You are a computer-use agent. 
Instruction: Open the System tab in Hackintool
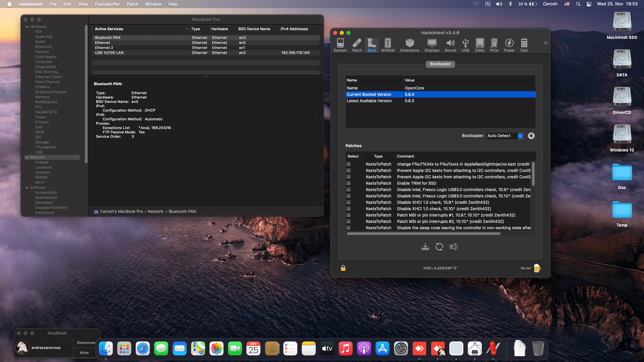tap(340, 45)
